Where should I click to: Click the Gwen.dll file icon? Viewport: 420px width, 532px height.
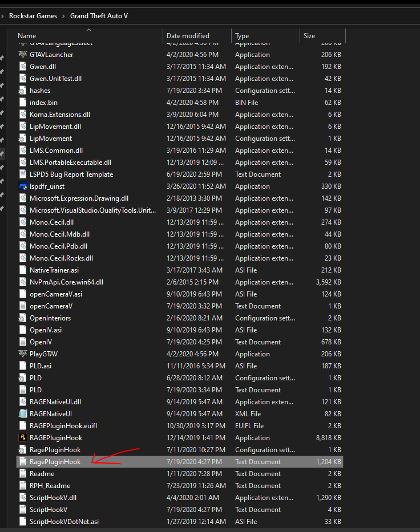(23, 67)
